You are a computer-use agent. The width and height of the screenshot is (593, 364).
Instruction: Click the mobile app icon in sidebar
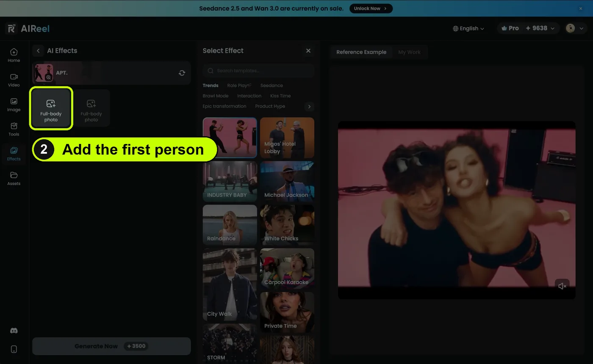tap(14, 349)
